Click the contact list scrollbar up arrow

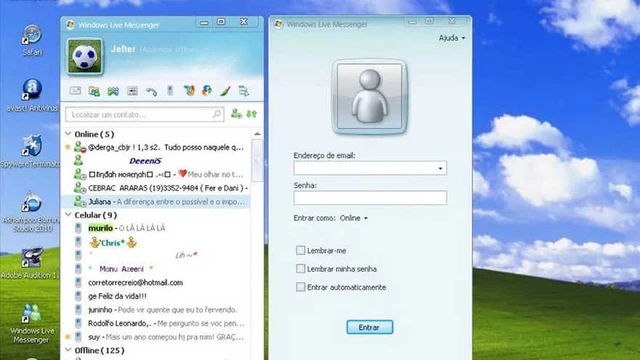click(257, 134)
